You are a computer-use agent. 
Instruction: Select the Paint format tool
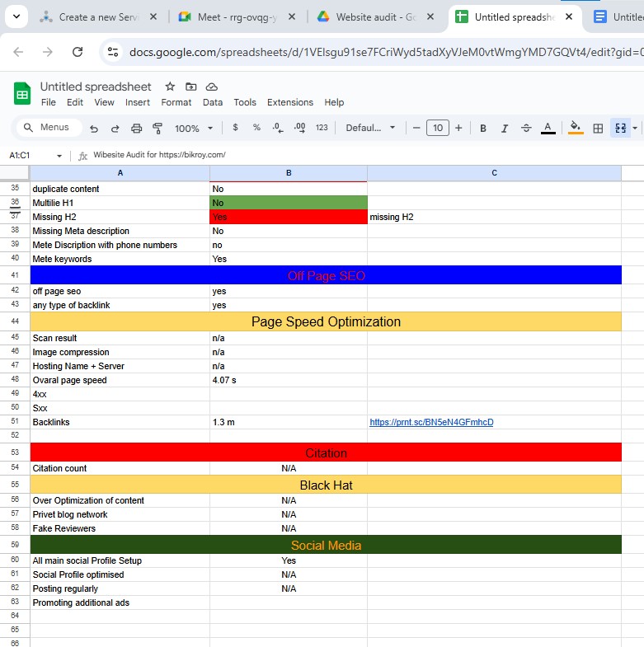(157, 129)
